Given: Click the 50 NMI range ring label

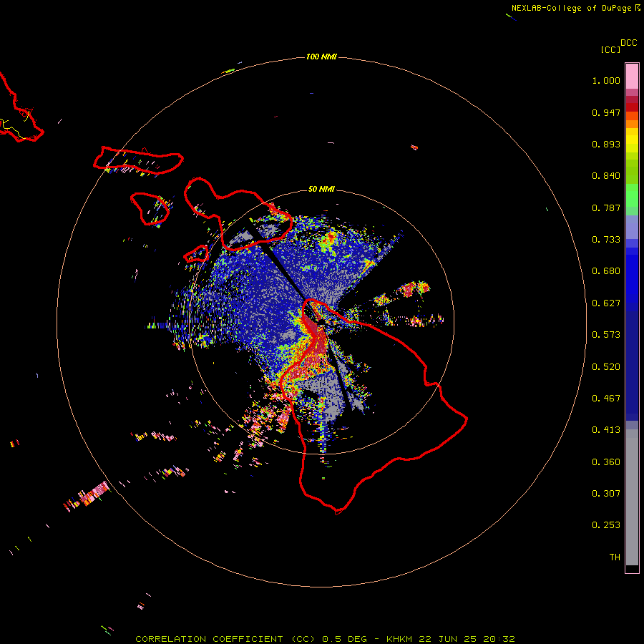Looking at the screenshot, I should coord(321,190).
